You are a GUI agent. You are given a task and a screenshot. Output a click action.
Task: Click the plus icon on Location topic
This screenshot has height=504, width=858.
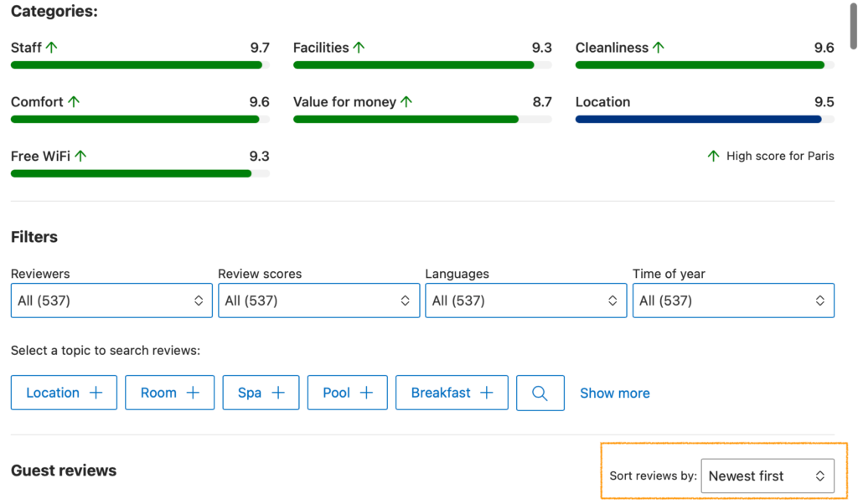tap(96, 393)
